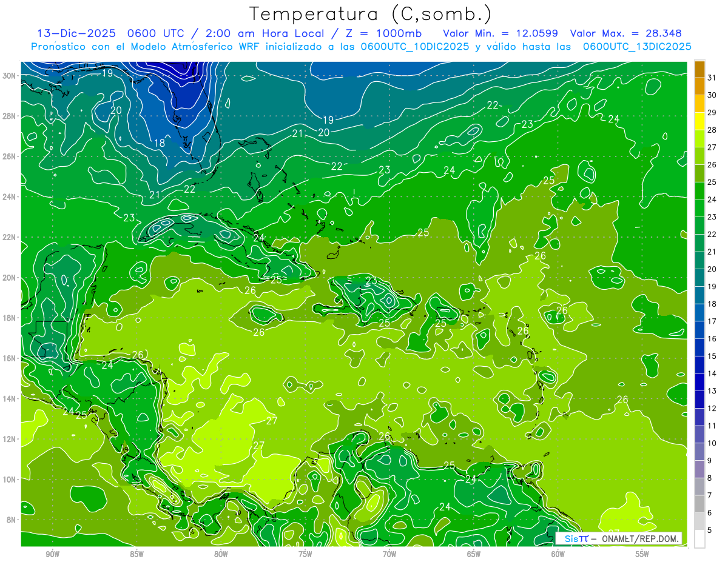Click the 65W longitude axis label
Viewport: 728px width, 562px height.
pos(474,554)
